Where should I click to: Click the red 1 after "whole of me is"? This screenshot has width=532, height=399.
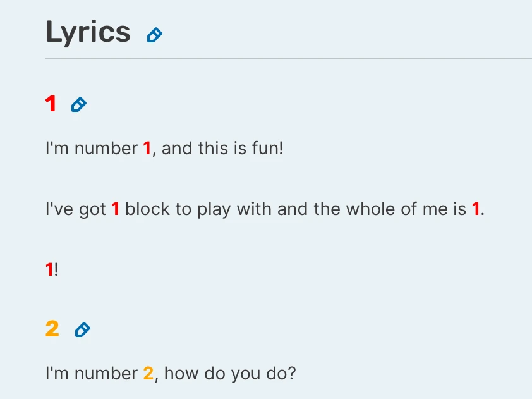(x=476, y=209)
